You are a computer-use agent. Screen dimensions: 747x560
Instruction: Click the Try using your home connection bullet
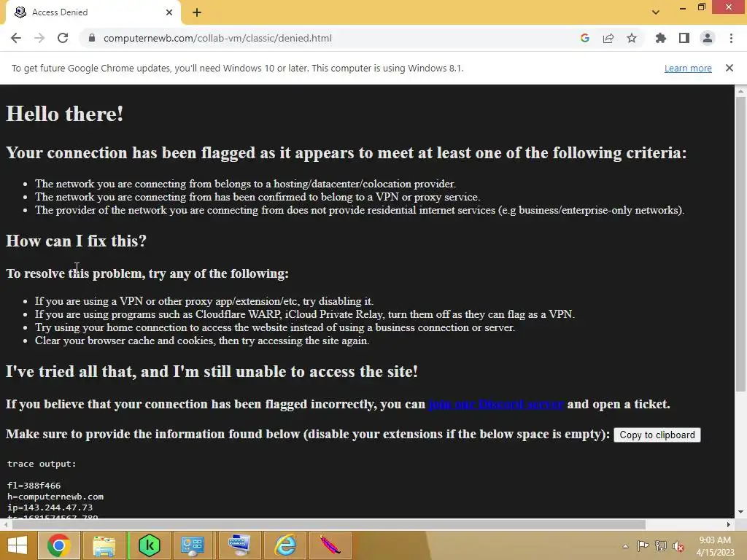coord(275,327)
